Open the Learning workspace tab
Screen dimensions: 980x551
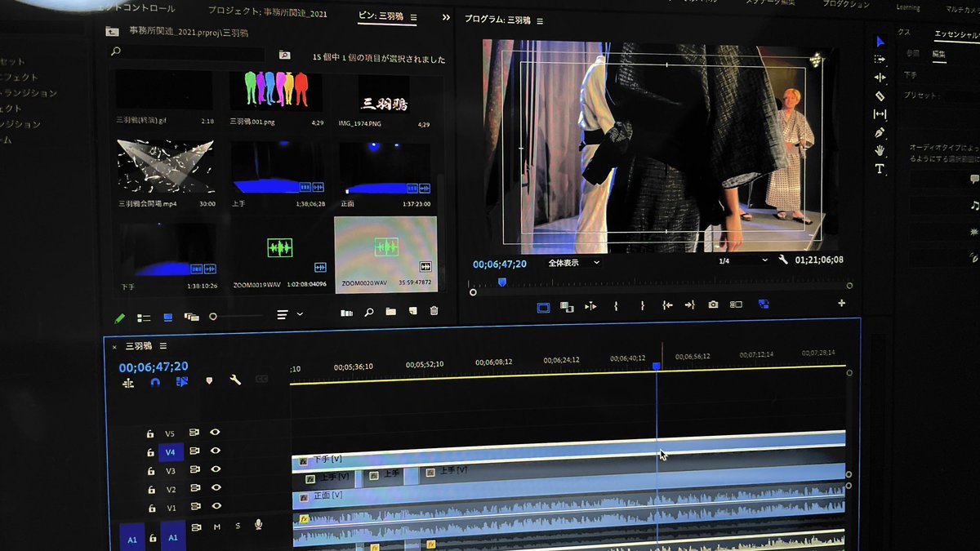908,7
